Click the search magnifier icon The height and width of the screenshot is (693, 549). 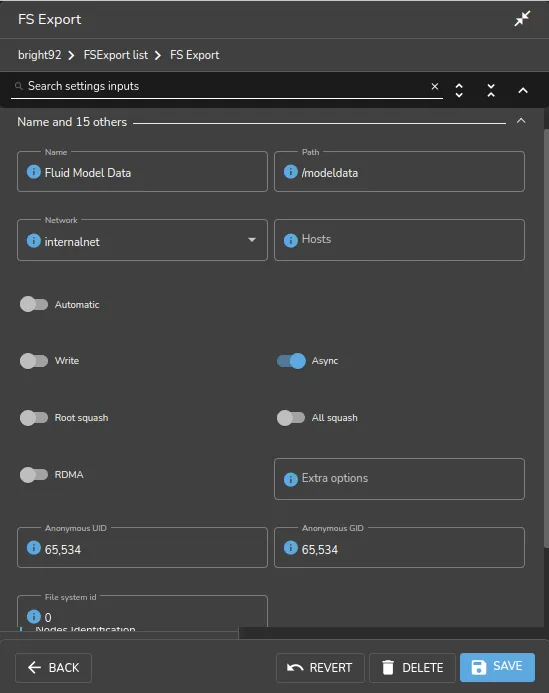click(19, 86)
